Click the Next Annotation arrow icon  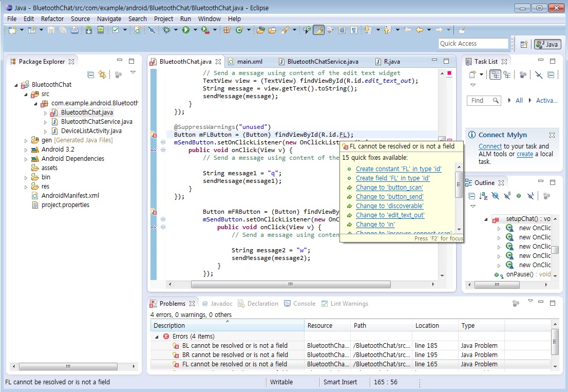tap(368, 30)
